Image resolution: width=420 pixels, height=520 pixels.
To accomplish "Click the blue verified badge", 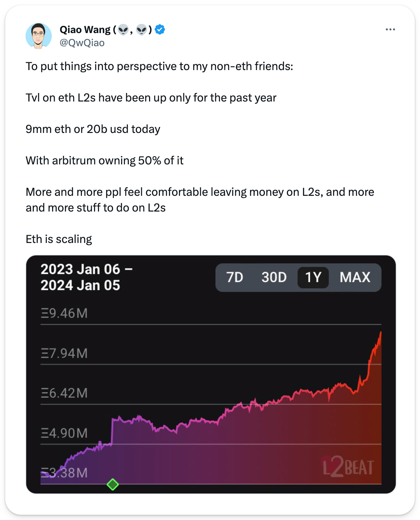I will tap(160, 29).
